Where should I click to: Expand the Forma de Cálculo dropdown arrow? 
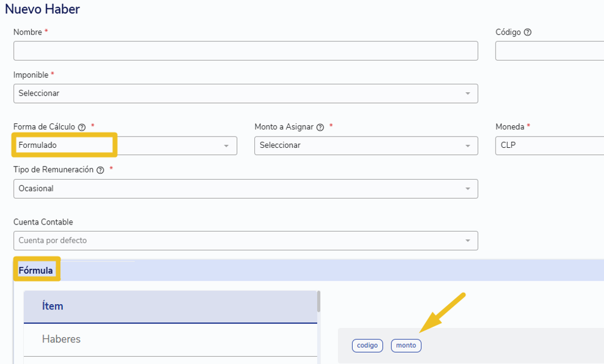(226, 146)
